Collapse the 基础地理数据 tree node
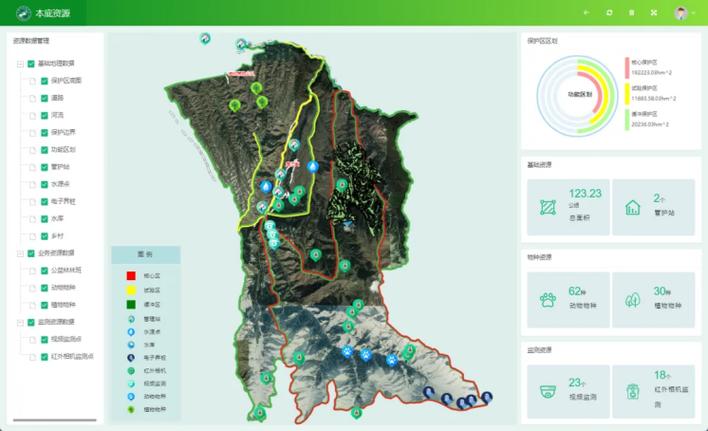The image size is (708, 431). pyautogui.click(x=20, y=64)
